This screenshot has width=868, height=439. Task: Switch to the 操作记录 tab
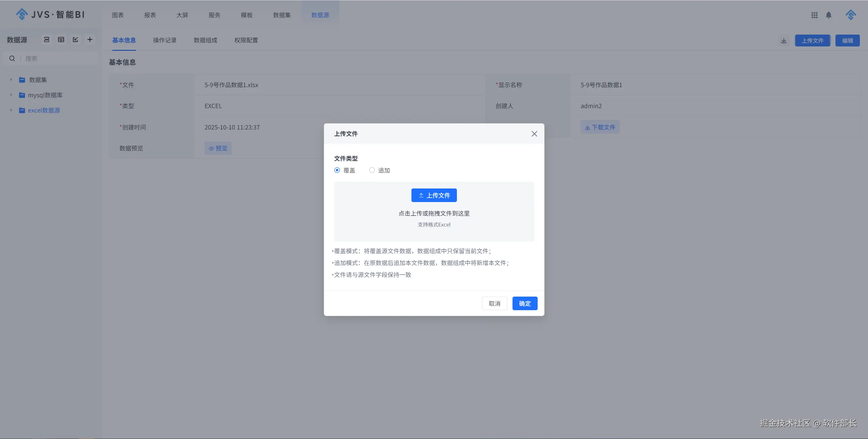pyautogui.click(x=165, y=40)
